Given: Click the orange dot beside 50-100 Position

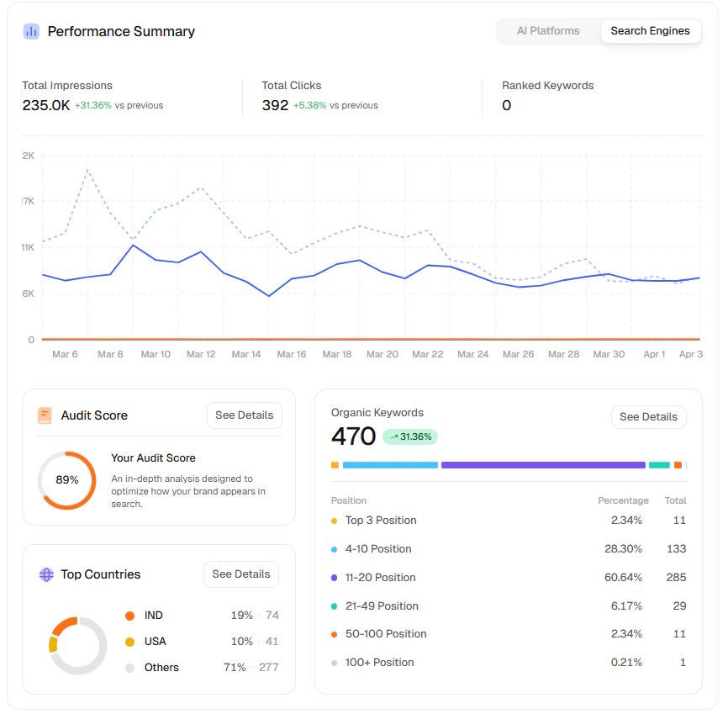Looking at the screenshot, I should (334, 633).
